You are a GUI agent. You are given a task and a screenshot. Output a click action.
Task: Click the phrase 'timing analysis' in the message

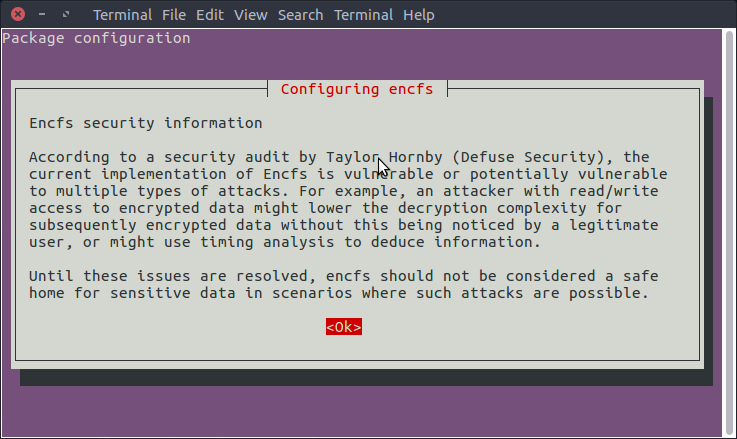point(267,242)
